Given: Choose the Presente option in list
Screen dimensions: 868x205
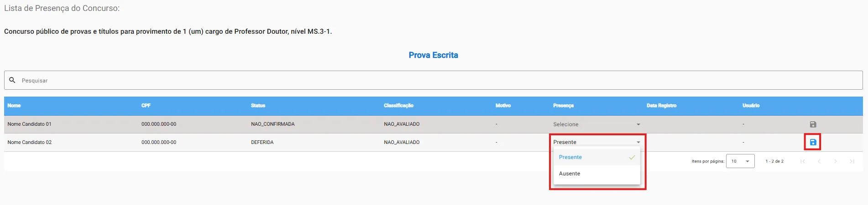Looking at the screenshot, I should click(570, 157).
